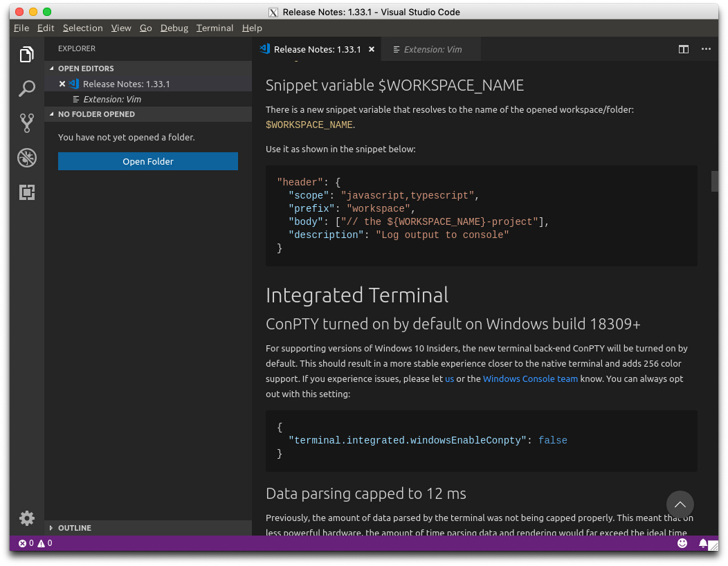Click the yellow $WORKSPACE_NAME inline code
This screenshot has height=566, width=728.
point(309,125)
